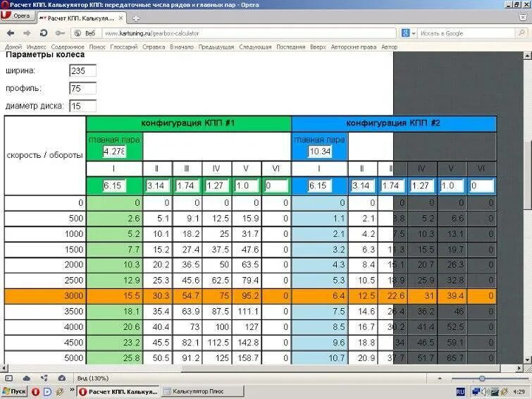Click the Google search engine icon
532x399 pixels.
point(405,33)
